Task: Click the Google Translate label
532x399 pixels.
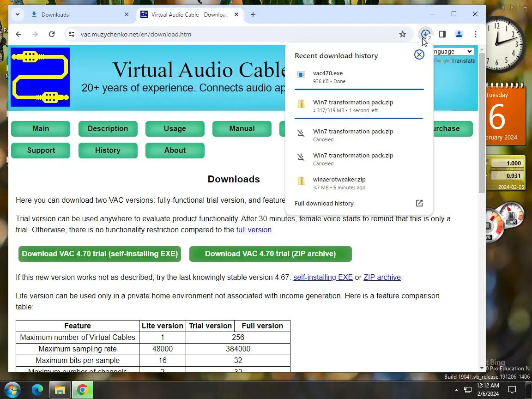Action: click(454, 61)
